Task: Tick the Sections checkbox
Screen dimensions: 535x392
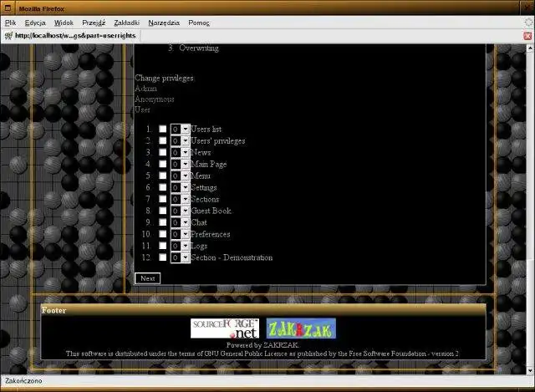Action: point(163,199)
